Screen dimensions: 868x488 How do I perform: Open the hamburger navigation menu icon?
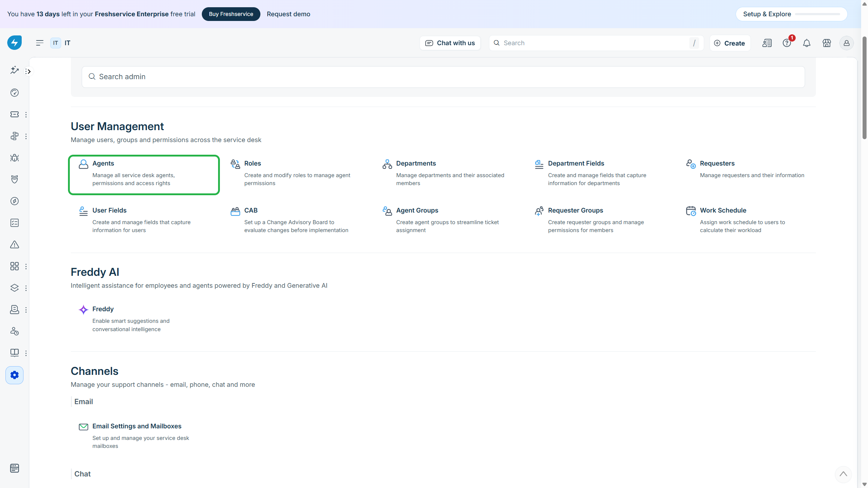click(40, 43)
